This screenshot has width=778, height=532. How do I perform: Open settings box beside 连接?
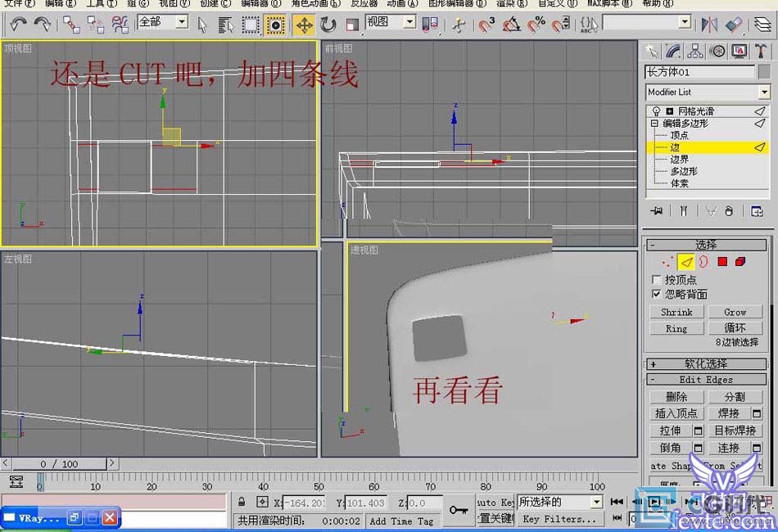(756, 449)
